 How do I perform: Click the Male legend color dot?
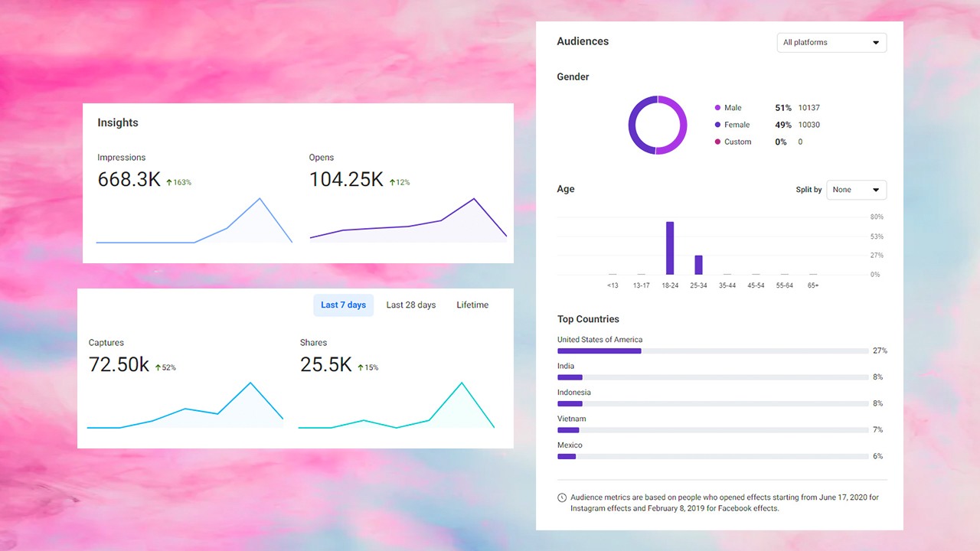(717, 108)
